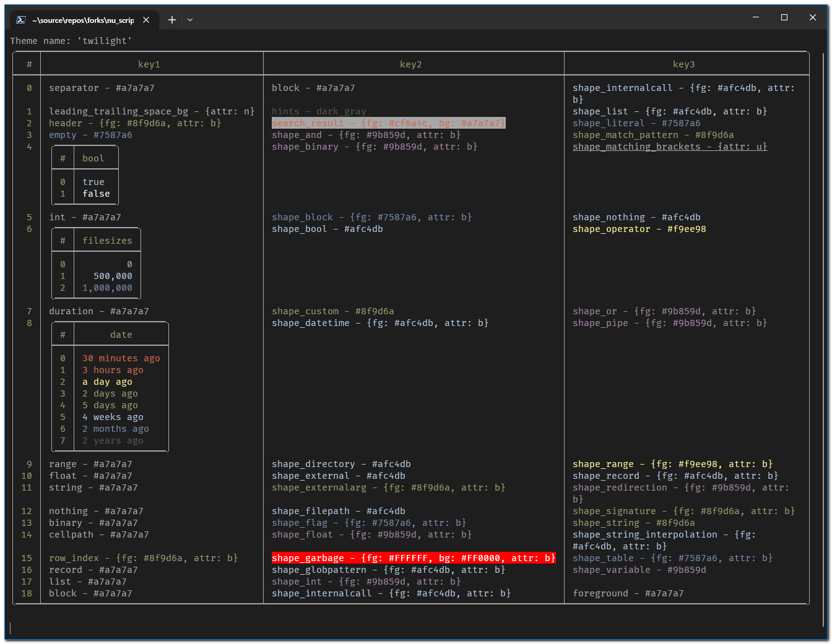The height and width of the screenshot is (644, 832).
Task: Open the new tab profile dropdown
Action: pyautogui.click(x=190, y=20)
